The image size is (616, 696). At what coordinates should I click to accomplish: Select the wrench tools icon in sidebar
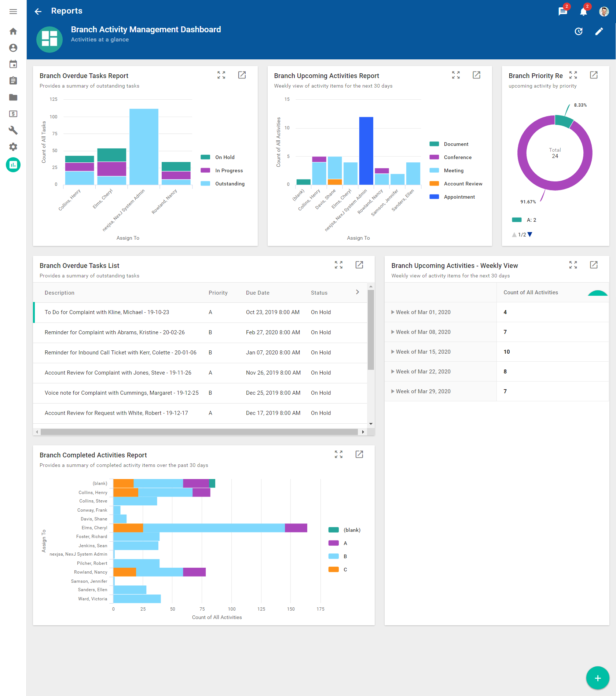click(13, 130)
